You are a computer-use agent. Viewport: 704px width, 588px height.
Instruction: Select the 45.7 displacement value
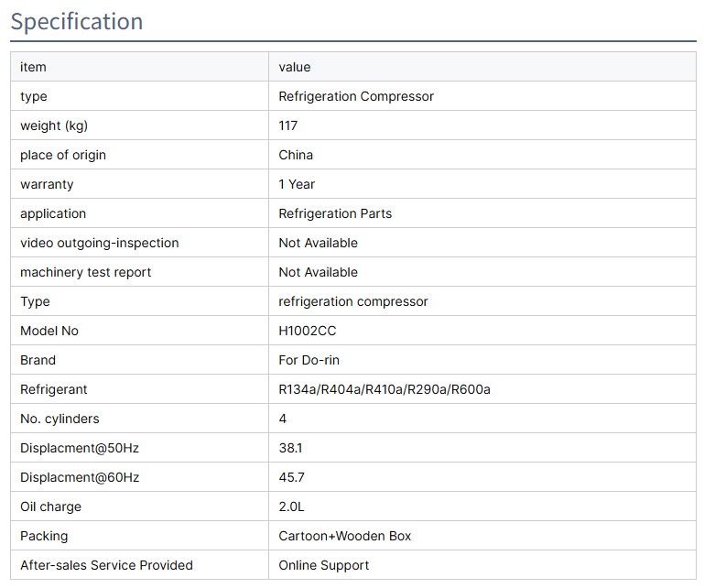coord(292,477)
